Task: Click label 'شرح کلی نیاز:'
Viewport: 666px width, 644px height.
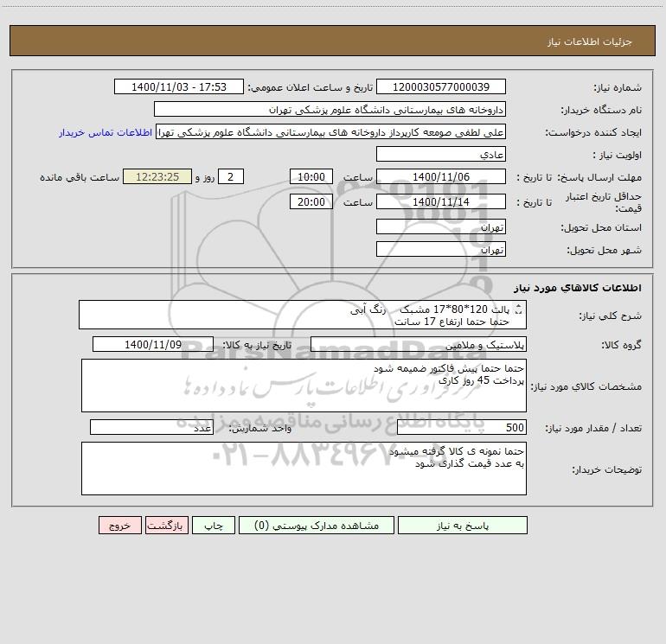Action: pyautogui.click(x=611, y=316)
